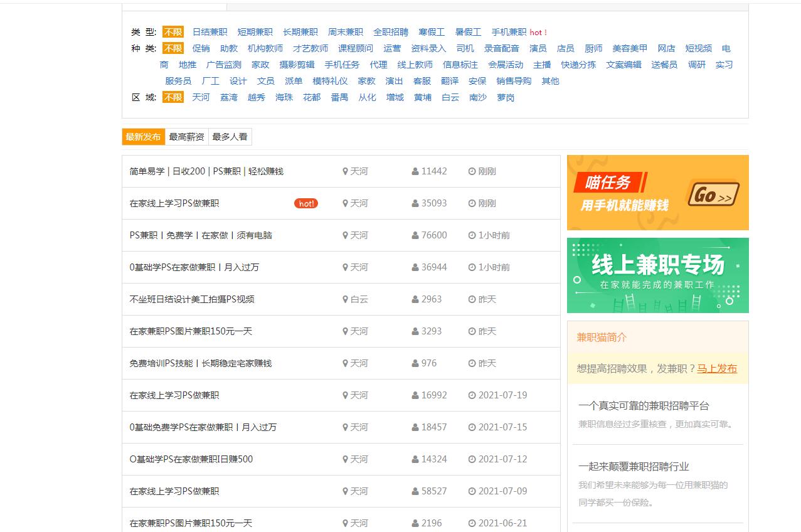Click the 线上兼职专场 banner

tap(657, 275)
